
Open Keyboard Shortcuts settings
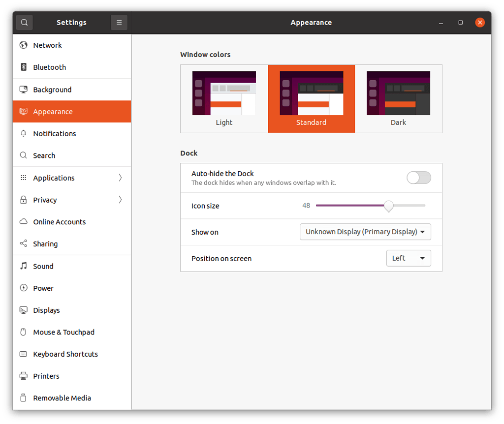[65, 354]
